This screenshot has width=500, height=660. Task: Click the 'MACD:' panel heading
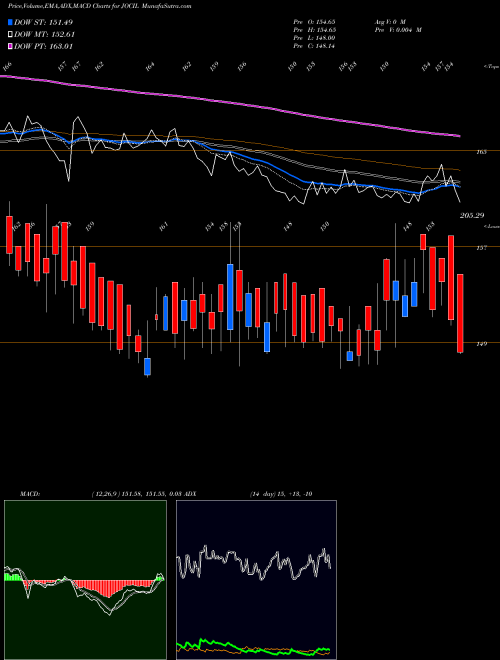point(30,494)
